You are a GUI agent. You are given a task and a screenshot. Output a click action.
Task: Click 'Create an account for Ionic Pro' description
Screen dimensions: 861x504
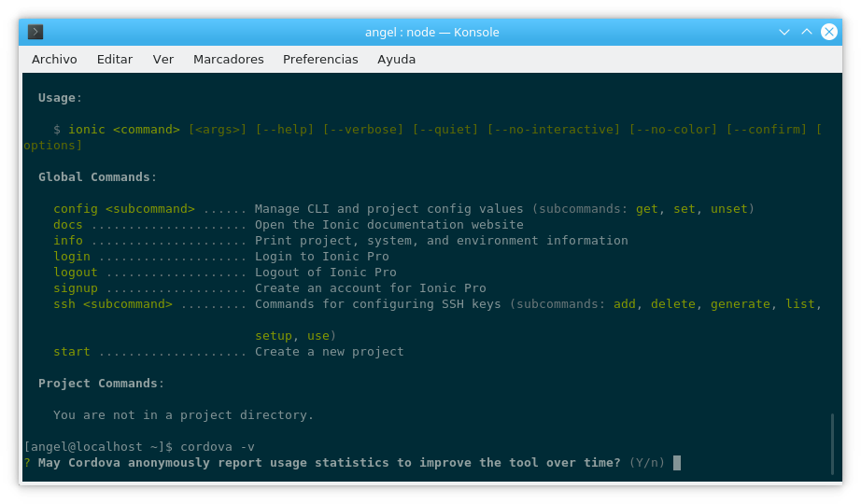[x=370, y=288]
